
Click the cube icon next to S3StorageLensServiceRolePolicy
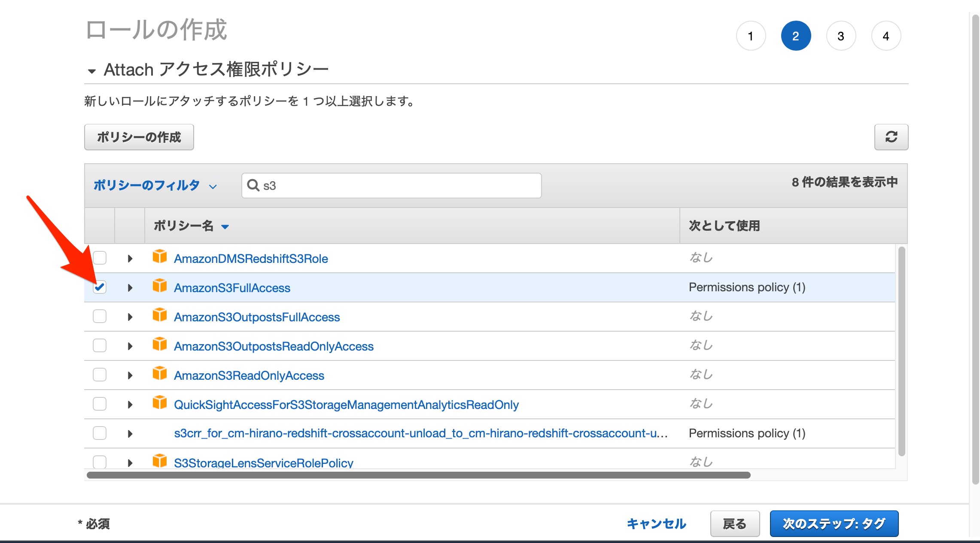point(159,461)
